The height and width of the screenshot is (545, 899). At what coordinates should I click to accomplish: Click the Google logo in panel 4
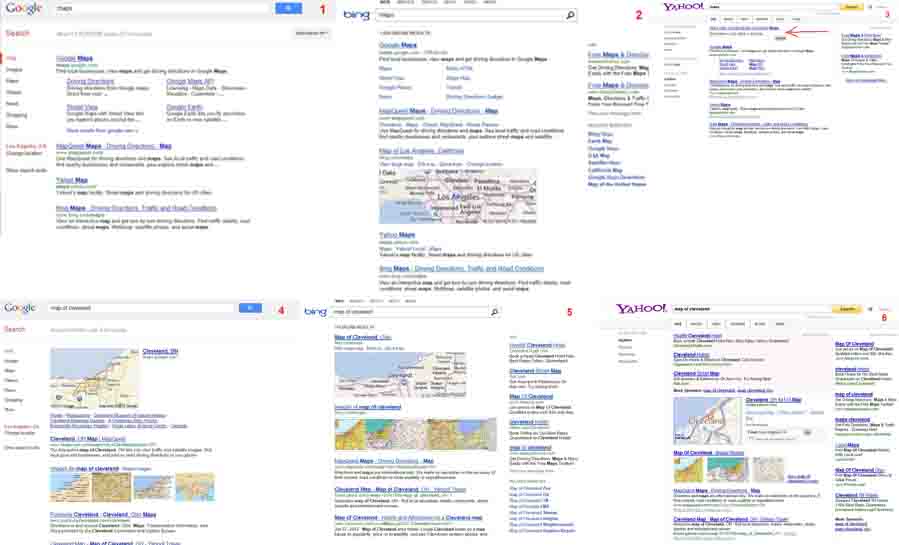click(20, 308)
